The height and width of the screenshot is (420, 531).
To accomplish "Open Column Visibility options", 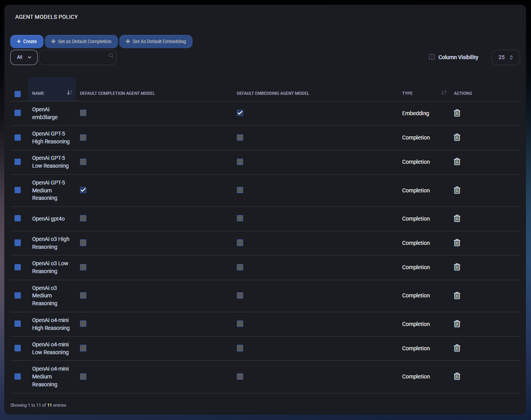I will [x=454, y=57].
